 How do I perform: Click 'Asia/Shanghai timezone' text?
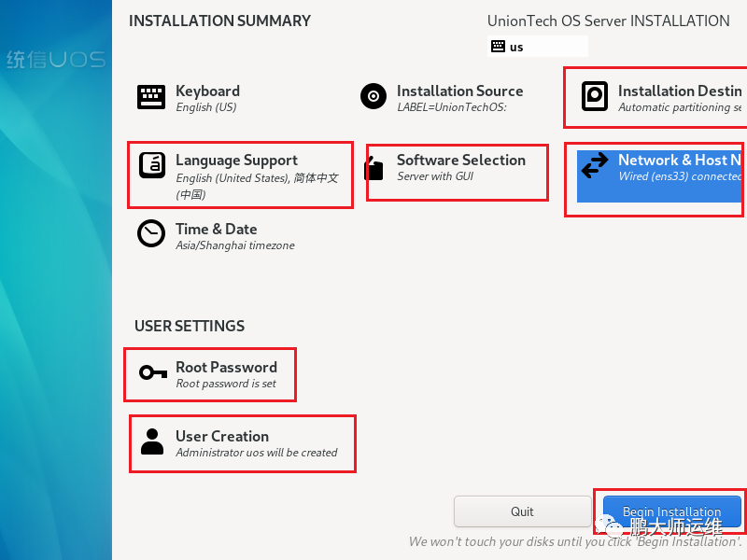point(235,245)
